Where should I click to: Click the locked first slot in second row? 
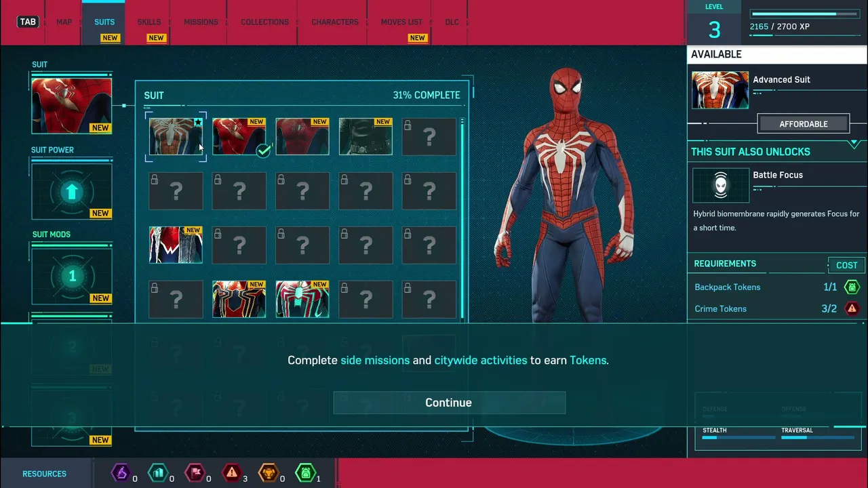coord(176,190)
